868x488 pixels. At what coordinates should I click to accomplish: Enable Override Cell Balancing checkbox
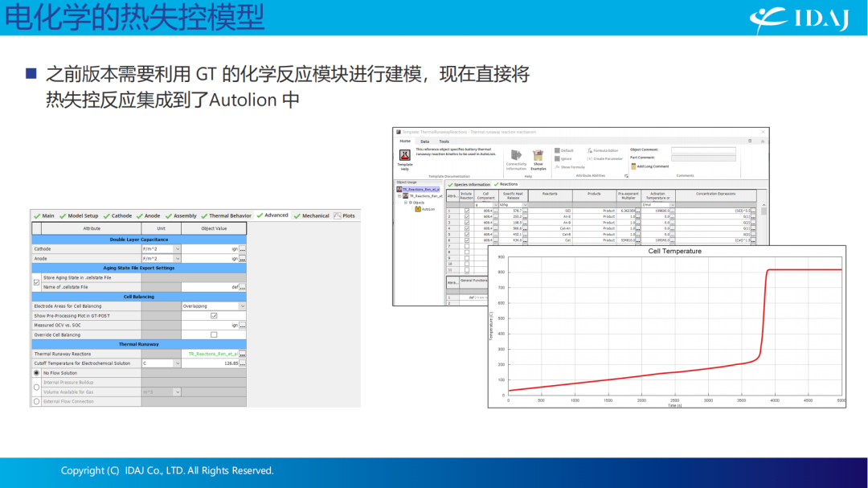(214, 335)
